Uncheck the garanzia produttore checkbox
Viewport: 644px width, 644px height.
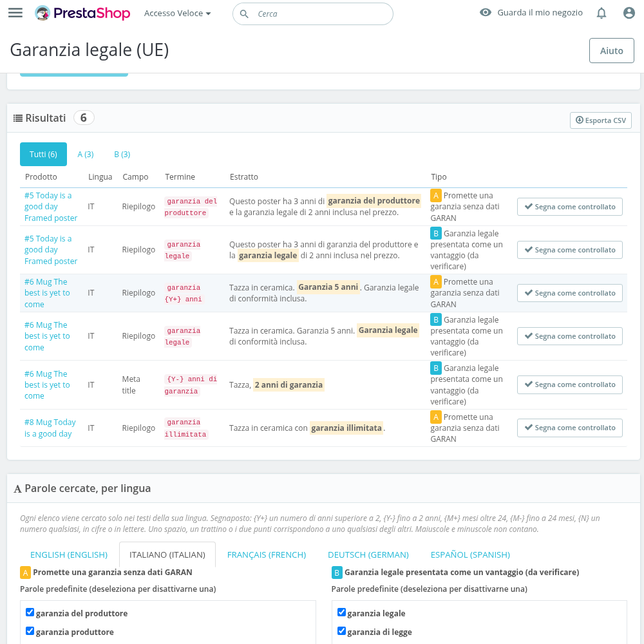30,631
